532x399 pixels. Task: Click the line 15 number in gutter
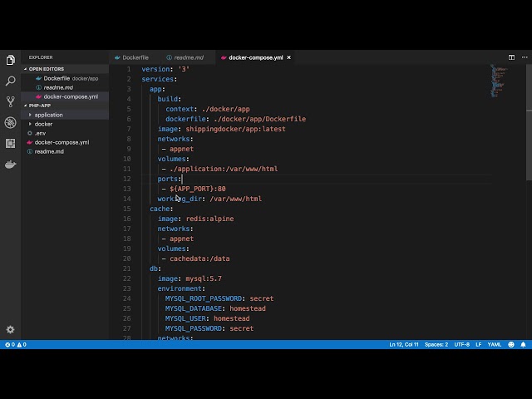pos(127,209)
